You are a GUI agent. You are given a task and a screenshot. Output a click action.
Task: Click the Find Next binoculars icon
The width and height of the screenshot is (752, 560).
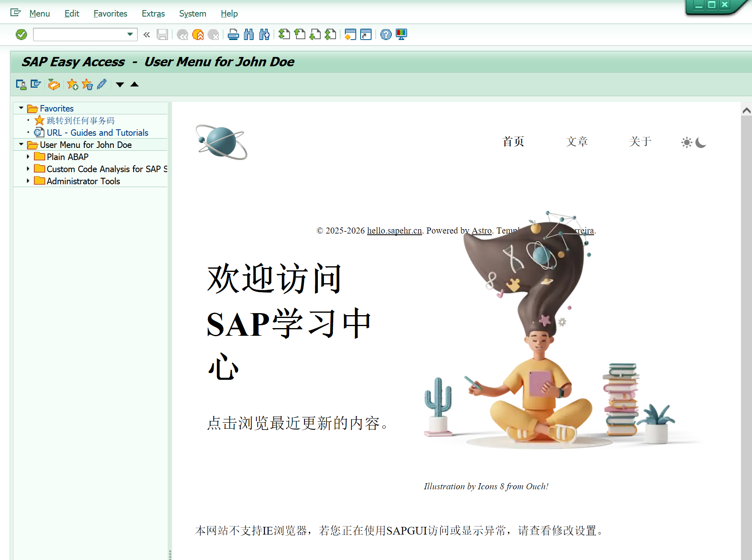[264, 35]
